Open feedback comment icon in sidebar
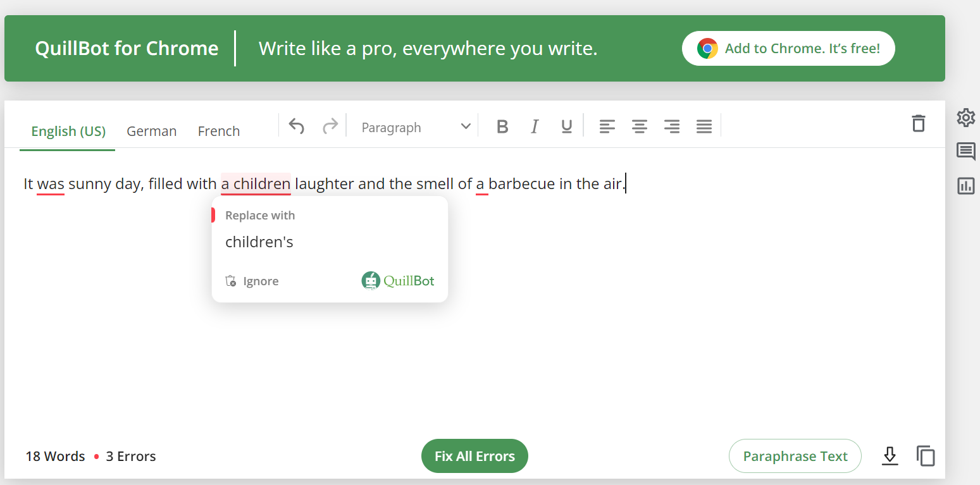This screenshot has width=980, height=485. point(966,152)
